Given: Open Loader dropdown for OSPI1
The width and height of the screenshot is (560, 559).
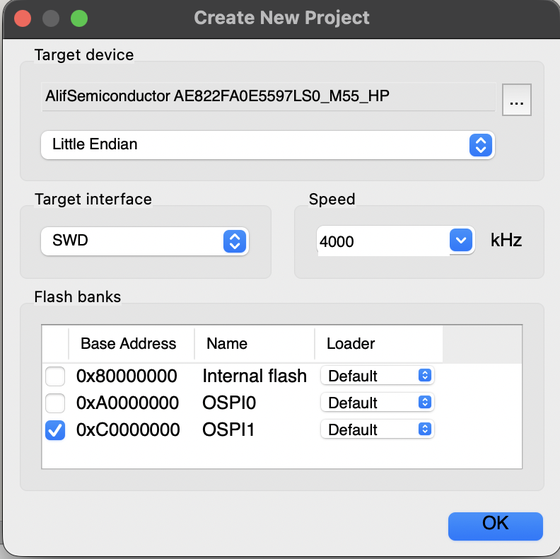Looking at the screenshot, I should point(377,429).
